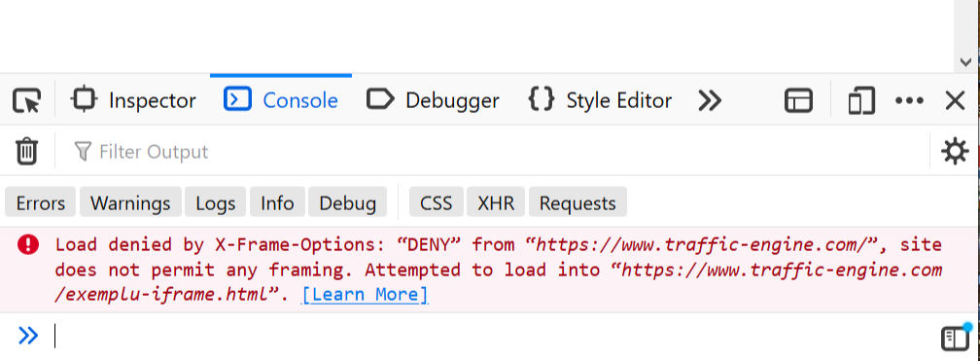Open the Inspector tab
Screen dimensions: 980x361
(x=133, y=101)
